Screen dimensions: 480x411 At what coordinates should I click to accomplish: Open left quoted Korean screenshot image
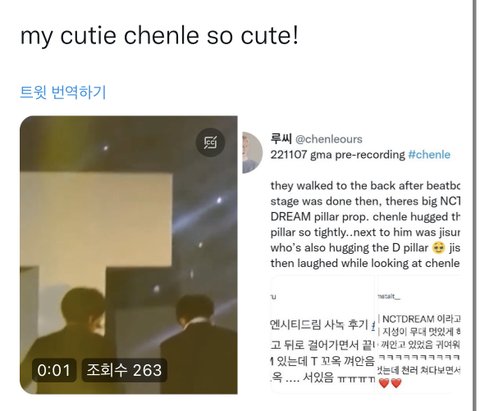323,334
